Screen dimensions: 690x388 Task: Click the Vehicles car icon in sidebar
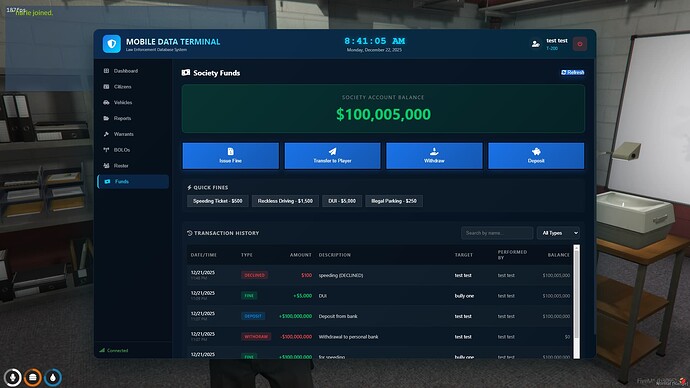point(106,102)
